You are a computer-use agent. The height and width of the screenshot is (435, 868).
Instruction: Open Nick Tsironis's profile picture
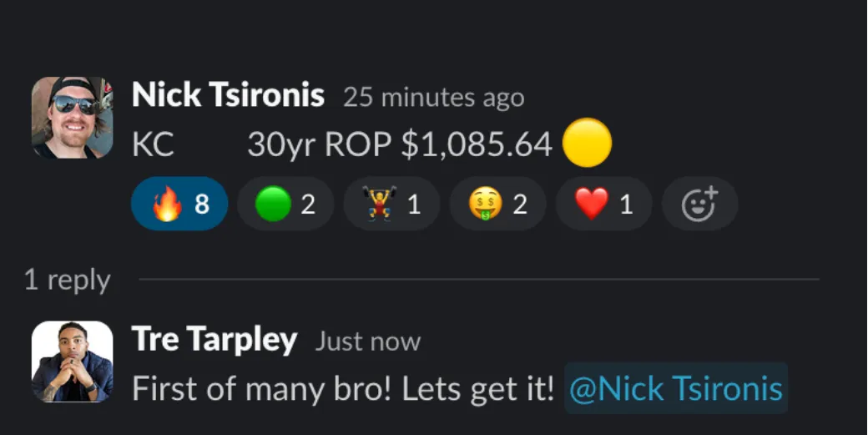[72, 118]
